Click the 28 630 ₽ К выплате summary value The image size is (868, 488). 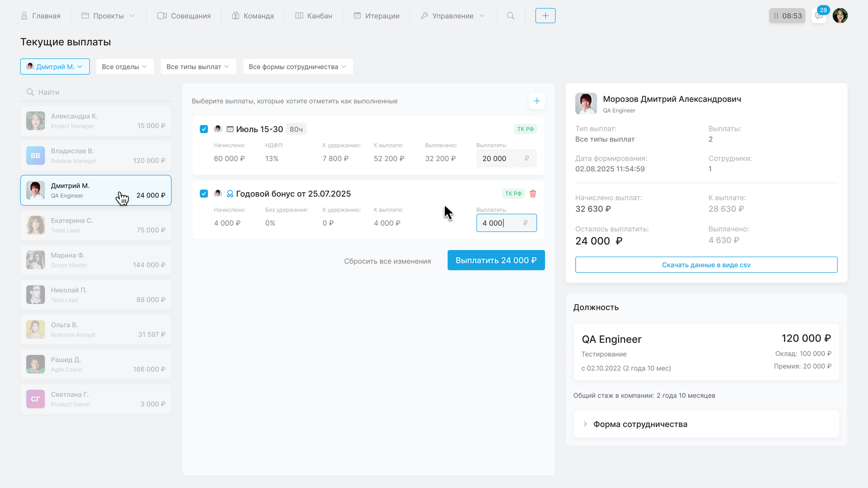pos(726,209)
